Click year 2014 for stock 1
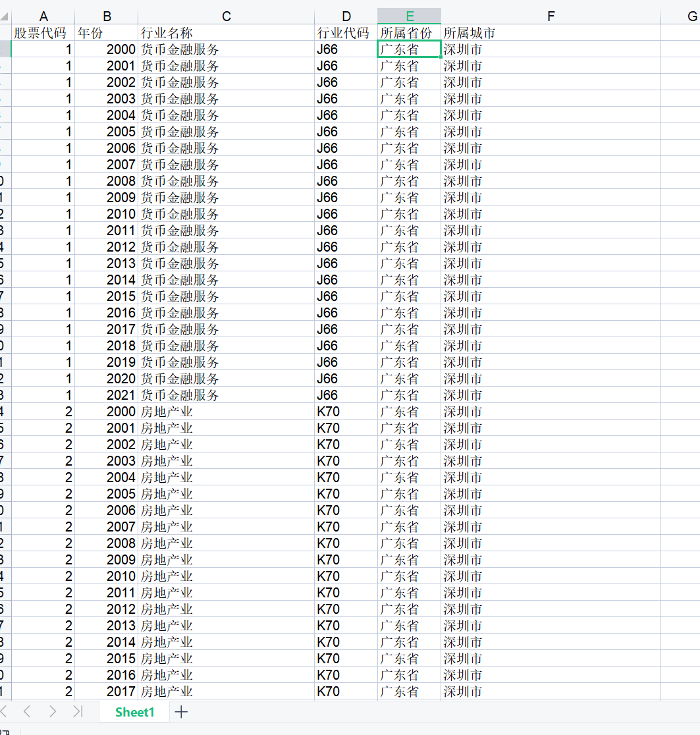The image size is (700, 735). 107,280
